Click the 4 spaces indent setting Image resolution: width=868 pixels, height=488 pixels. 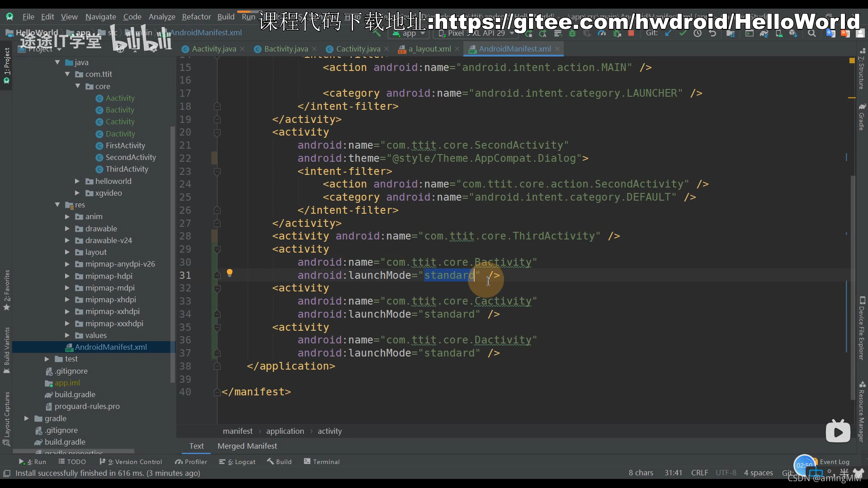click(x=759, y=473)
